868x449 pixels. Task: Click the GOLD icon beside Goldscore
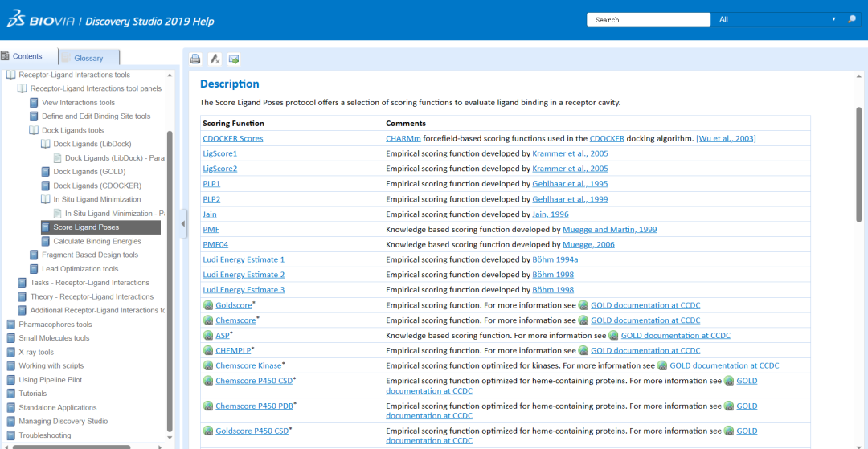click(x=208, y=305)
